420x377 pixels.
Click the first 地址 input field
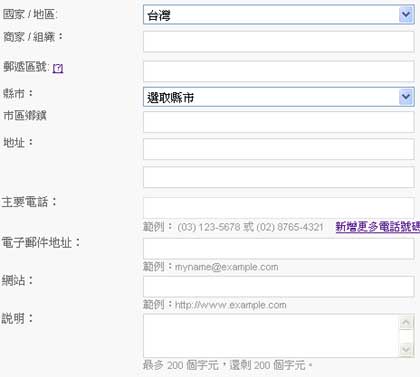pyautogui.click(x=279, y=149)
